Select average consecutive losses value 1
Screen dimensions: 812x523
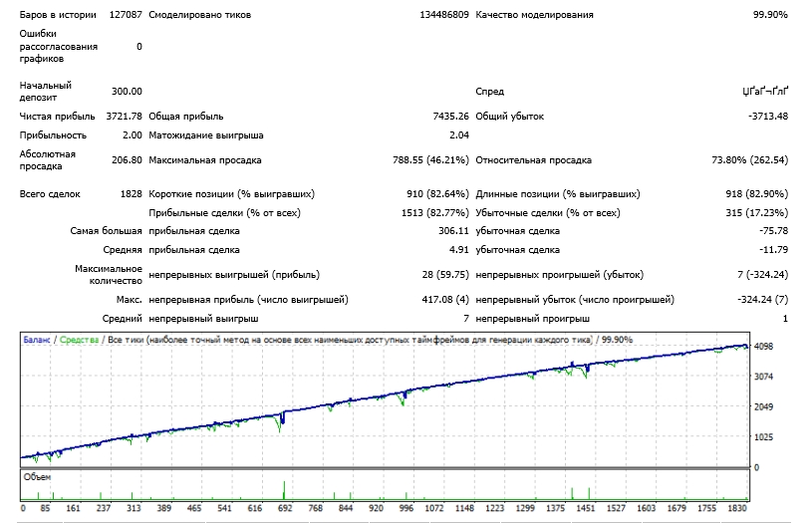click(x=785, y=319)
